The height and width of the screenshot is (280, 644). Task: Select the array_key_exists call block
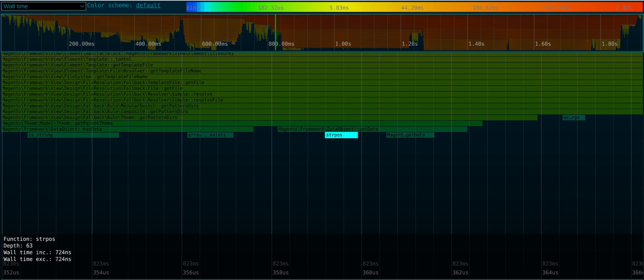click(210, 135)
